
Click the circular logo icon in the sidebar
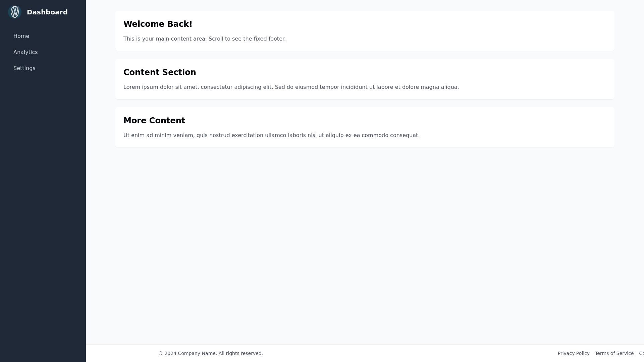[x=15, y=12]
